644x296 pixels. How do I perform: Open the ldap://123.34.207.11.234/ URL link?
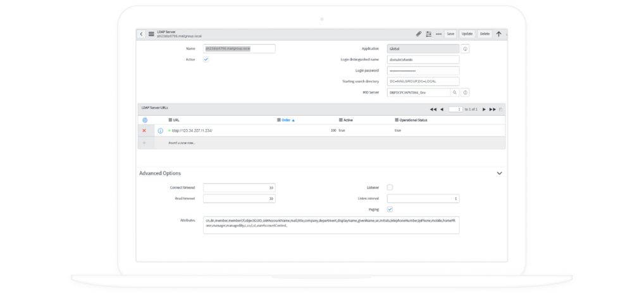point(192,130)
